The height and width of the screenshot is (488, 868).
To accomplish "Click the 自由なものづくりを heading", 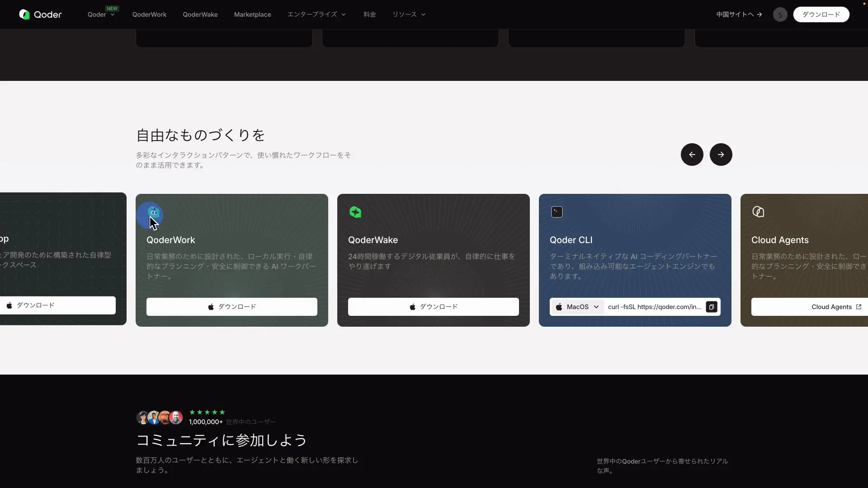I will click(x=201, y=135).
